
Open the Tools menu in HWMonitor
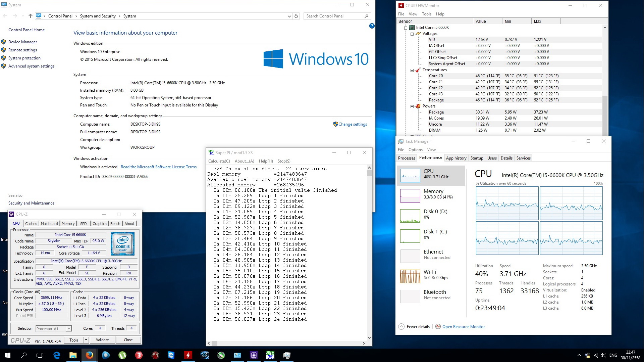point(427,14)
